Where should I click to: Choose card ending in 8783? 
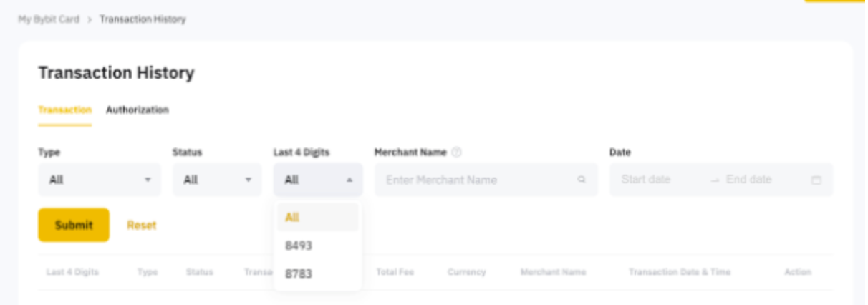(x=317, y=273)
